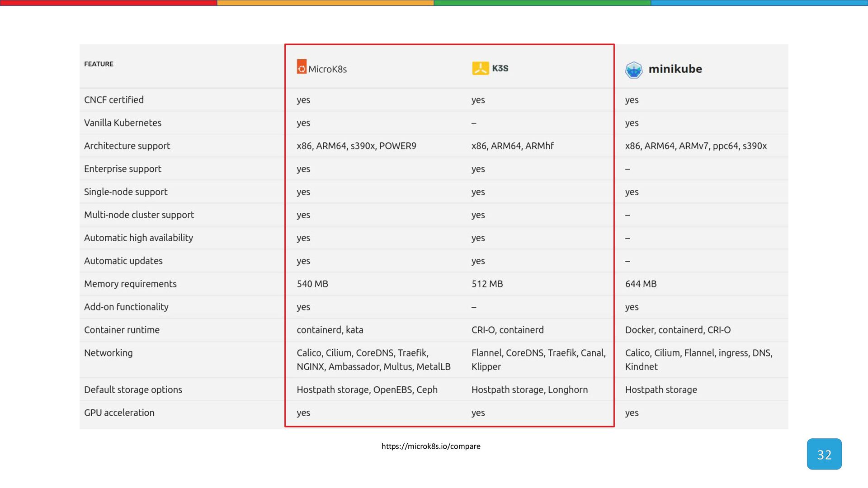Screen dimensions: 868x488
Task: Open the microk8s.io/compare link
Action: pyautogui.click(x=431, y=446)
